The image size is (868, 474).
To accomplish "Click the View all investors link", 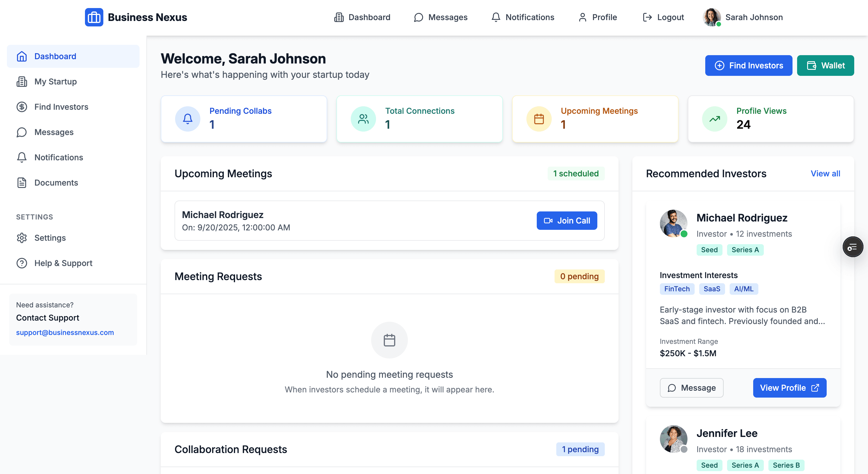I will click(825, 174).
